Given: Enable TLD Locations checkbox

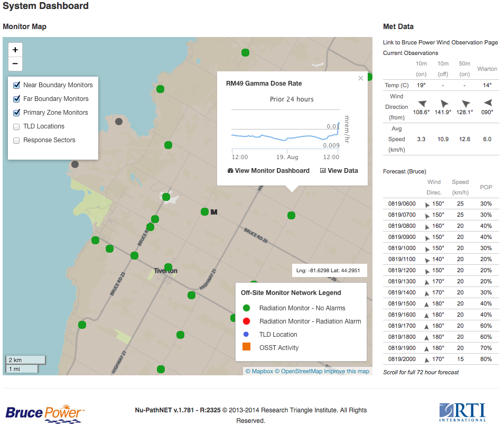Looking at the screenshot, I should pos(16,126).
